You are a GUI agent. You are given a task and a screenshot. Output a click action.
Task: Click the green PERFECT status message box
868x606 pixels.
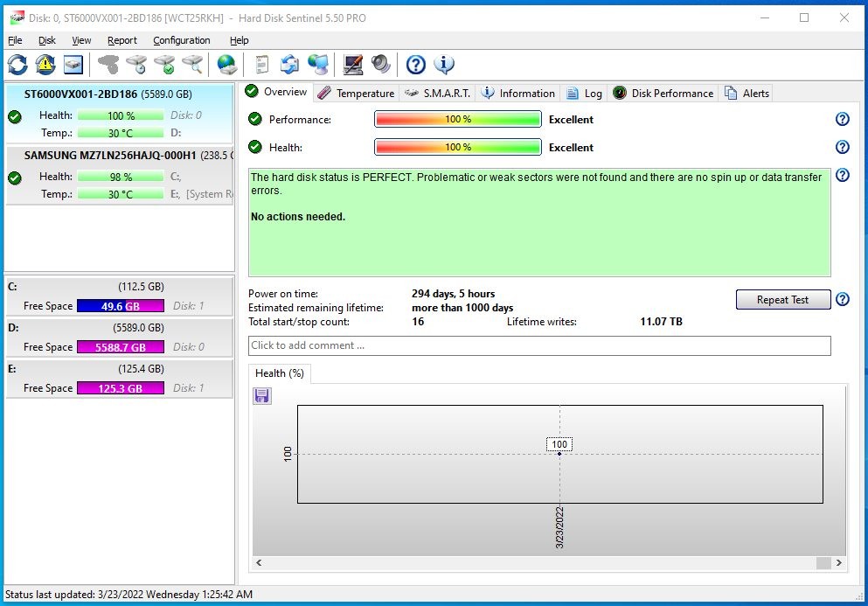click(x=539, y=222)
